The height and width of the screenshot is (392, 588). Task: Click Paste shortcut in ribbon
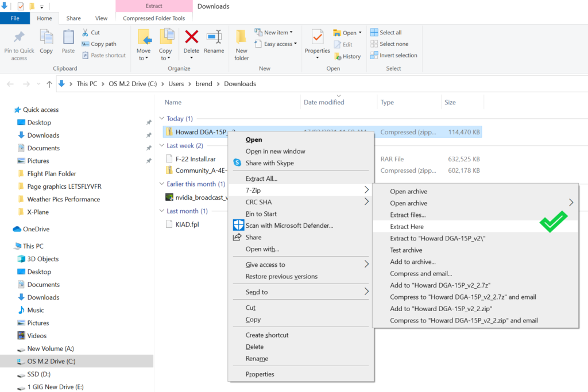pos(104,56)
